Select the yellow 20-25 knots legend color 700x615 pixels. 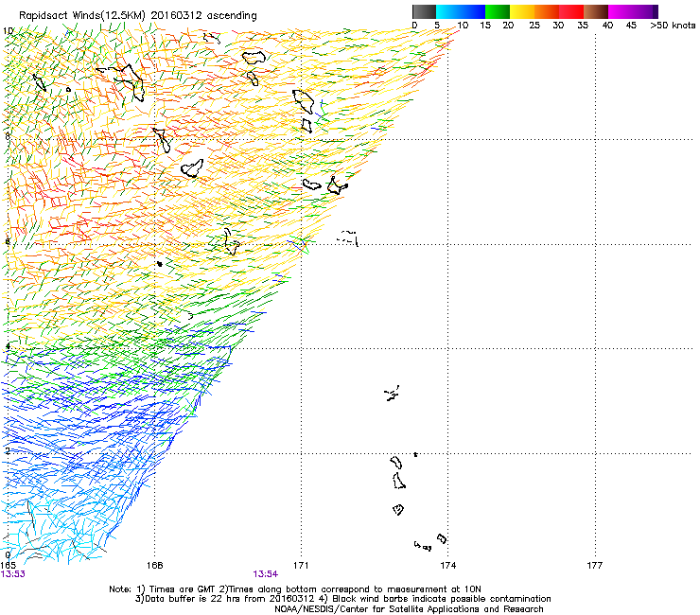522,11
